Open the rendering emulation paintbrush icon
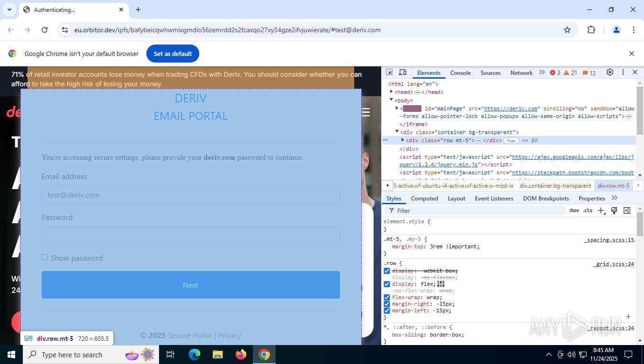The width and height of the screenshot is (644, 364). pyautogui.click(x=614, y=210)
